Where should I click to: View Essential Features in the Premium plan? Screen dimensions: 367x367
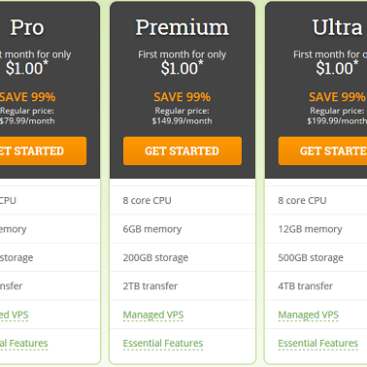tap(163, 343)
